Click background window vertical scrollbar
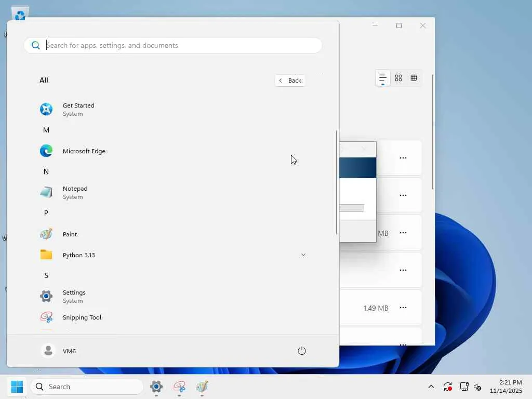 433,132
